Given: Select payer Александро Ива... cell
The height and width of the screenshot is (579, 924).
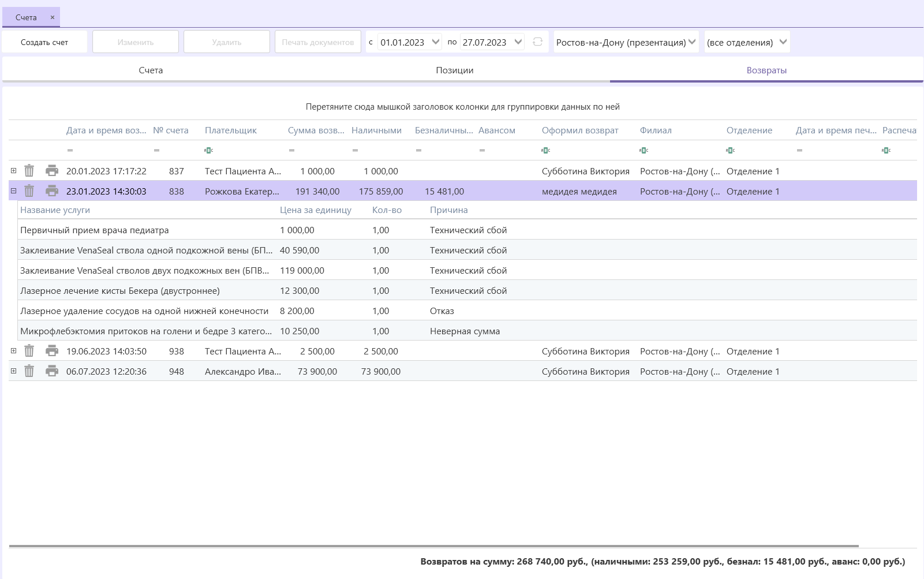Looking at the screenshot, I should pos(243,371).
